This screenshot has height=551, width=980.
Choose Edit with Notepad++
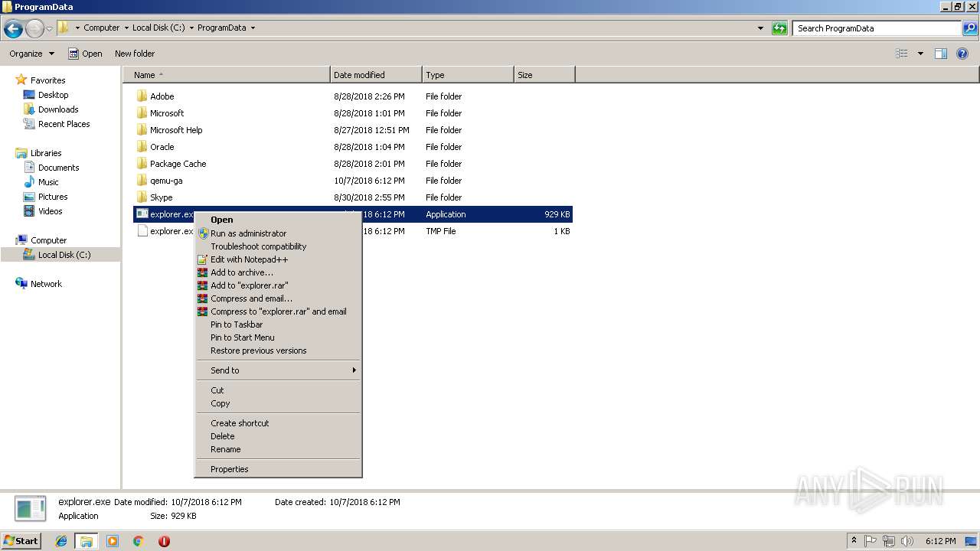coord(278,259)
